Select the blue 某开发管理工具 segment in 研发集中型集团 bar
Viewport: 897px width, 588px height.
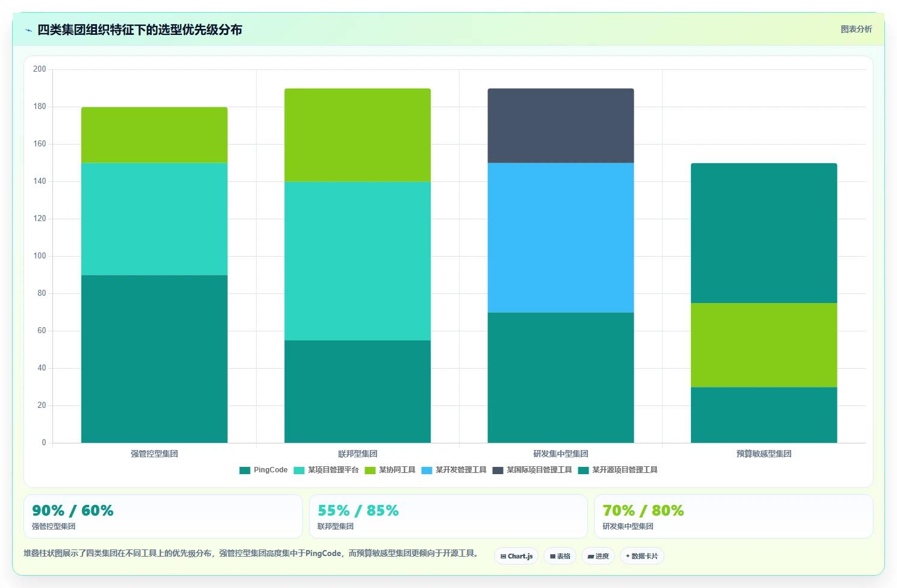[560, 238]
